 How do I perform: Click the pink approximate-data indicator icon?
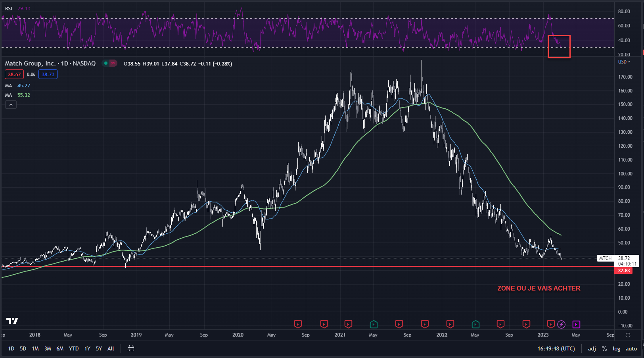pos(113,63)
